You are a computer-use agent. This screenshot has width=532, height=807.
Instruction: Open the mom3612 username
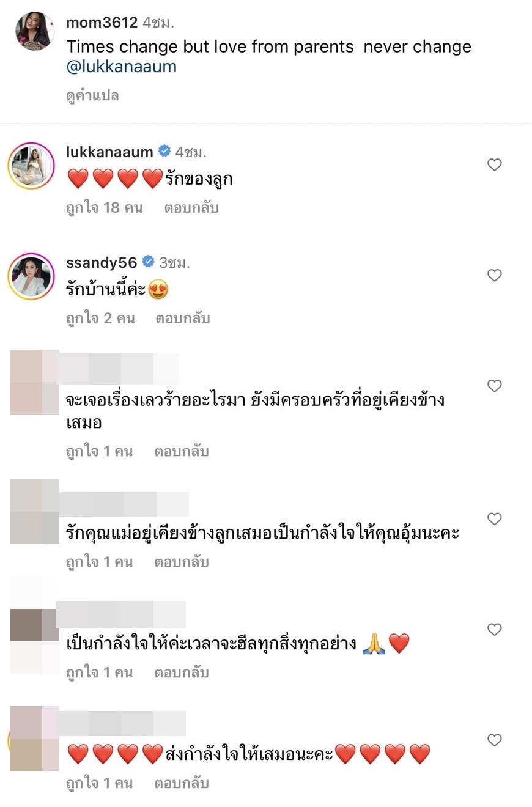point(102,23)
